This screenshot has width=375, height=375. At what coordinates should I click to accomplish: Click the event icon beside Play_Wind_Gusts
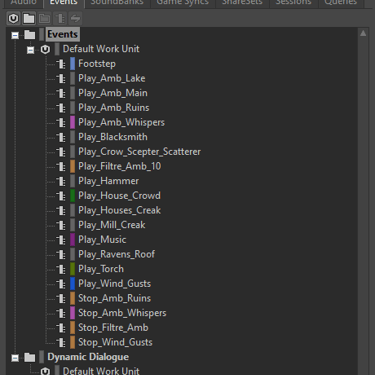click(x=61, y=284)
